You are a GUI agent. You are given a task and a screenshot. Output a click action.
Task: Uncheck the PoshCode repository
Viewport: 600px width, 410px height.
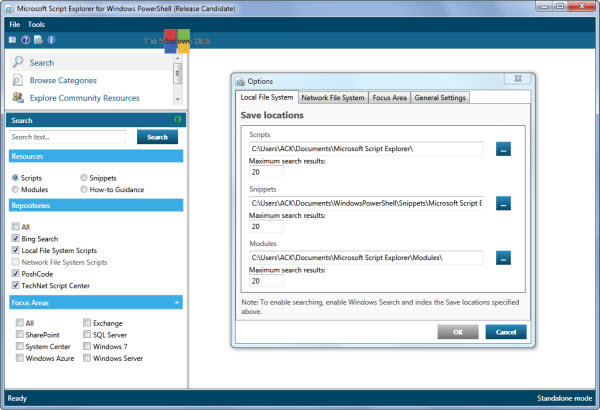(x=15, y=274)
